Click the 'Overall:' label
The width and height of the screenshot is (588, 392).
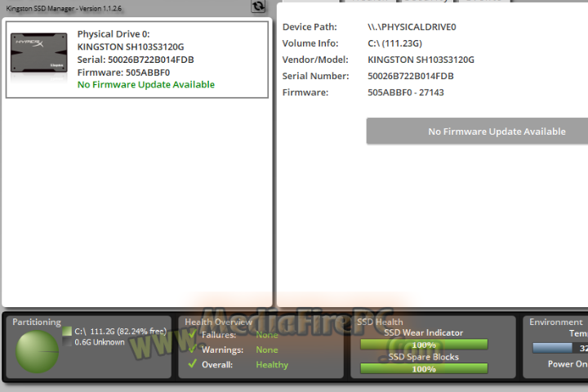pyautogui.click(x=217, y=364)
